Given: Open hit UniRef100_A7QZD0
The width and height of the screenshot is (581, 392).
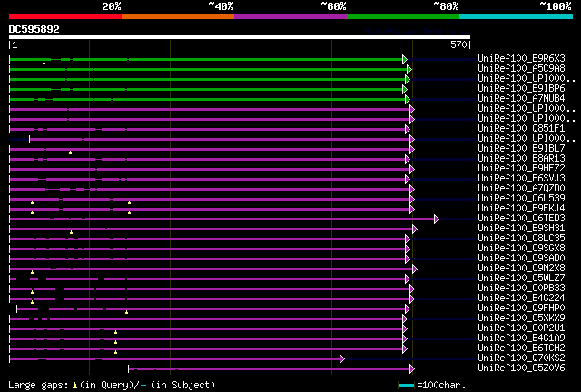Looking at the screenshot, I should (x=521, y=188).
